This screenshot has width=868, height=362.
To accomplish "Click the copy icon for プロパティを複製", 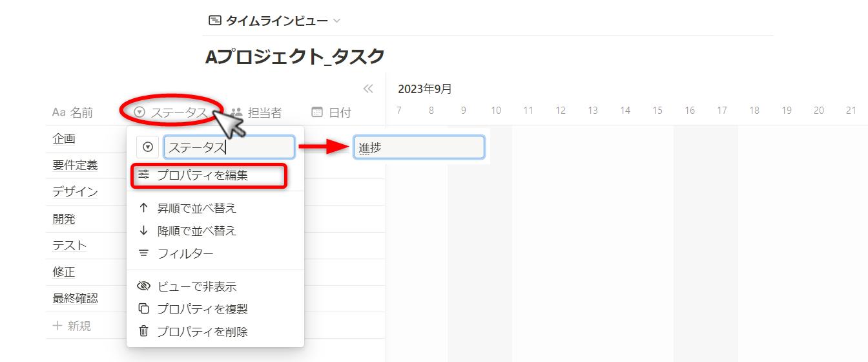I will click(144, 309).
